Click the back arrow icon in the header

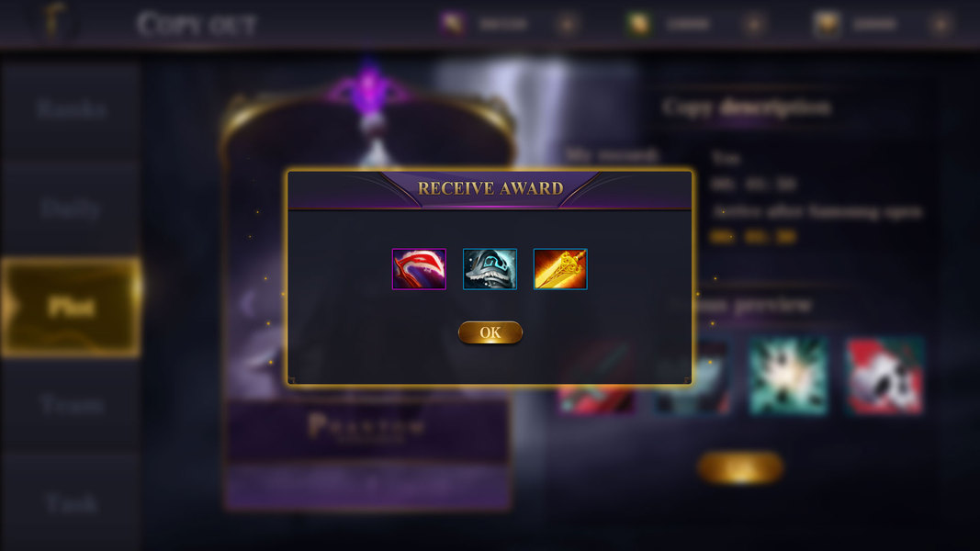tap(55, 20)
